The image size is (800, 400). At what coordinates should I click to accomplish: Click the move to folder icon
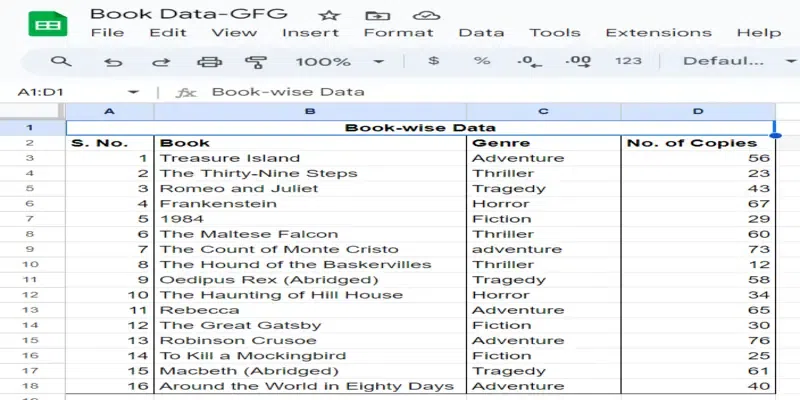pos(378,15)
